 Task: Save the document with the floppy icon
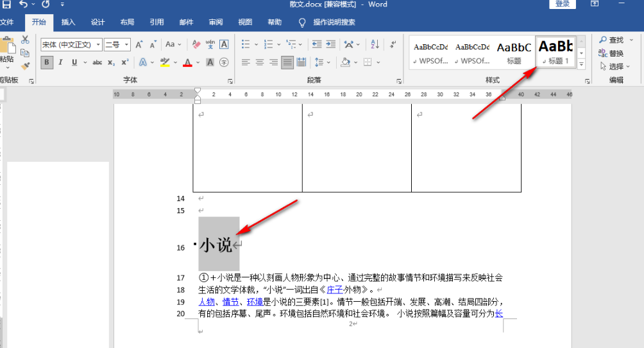(6, 4)
